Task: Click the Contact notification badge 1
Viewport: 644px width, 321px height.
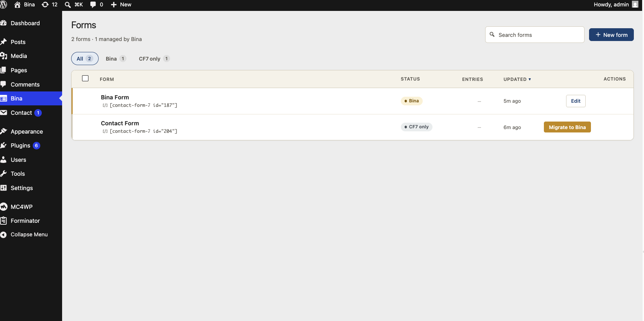Action: [38, 113]
